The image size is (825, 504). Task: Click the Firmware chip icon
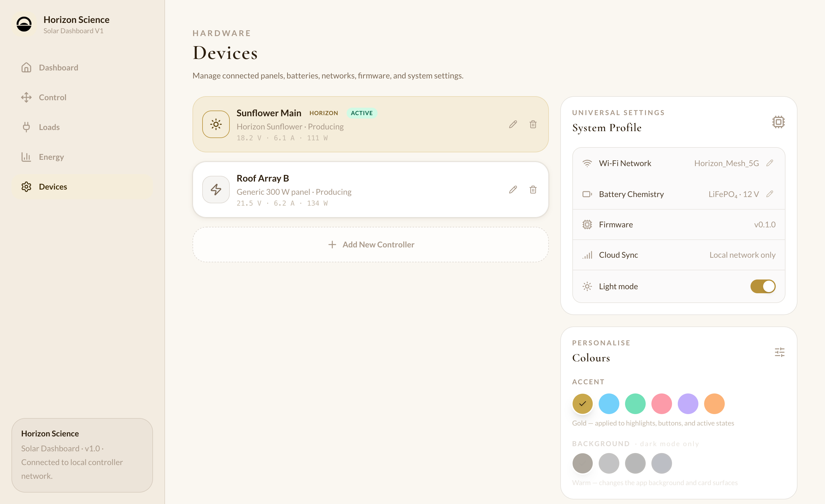(x=587, y=225)
